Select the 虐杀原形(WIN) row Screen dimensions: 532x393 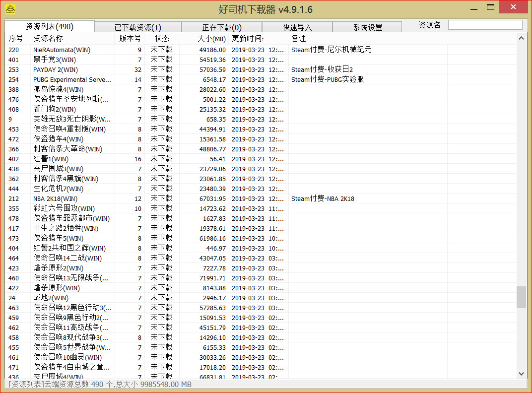coord(261,288)
